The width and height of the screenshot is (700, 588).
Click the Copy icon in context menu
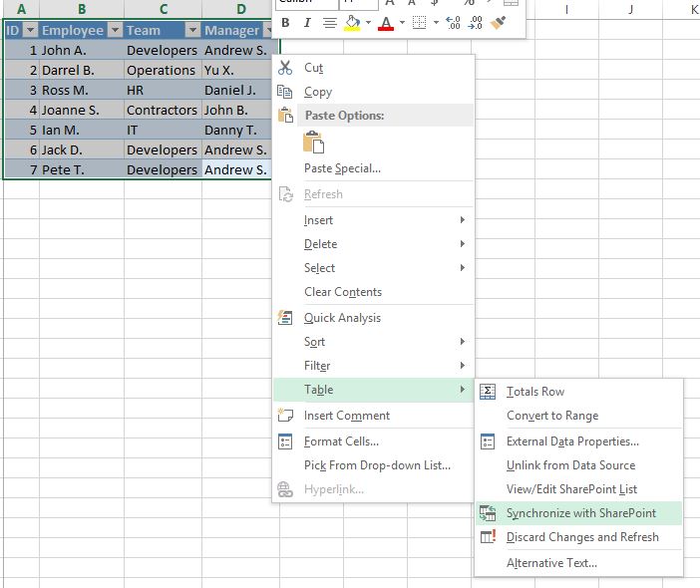coord(285,92)
